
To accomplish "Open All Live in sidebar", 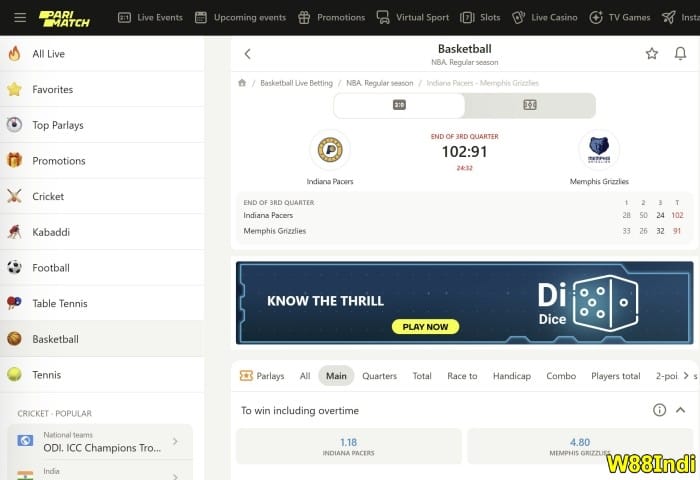I will tap(102, 54).
